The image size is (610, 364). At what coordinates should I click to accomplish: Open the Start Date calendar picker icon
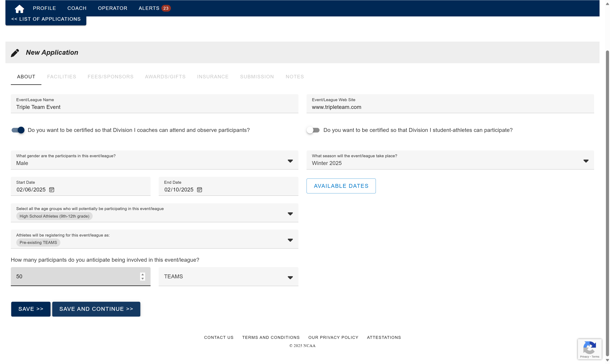tap(51, 190)
